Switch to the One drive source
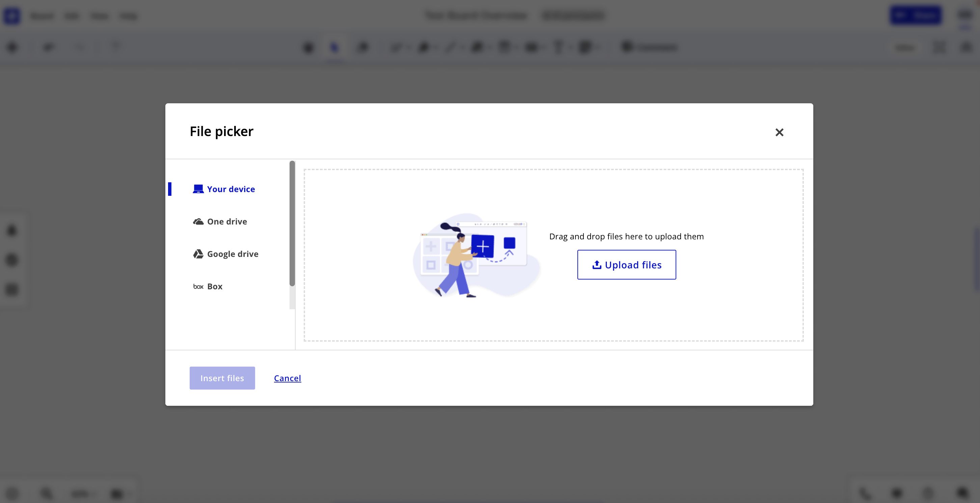The image size is (980, 503). pos(227,221)
